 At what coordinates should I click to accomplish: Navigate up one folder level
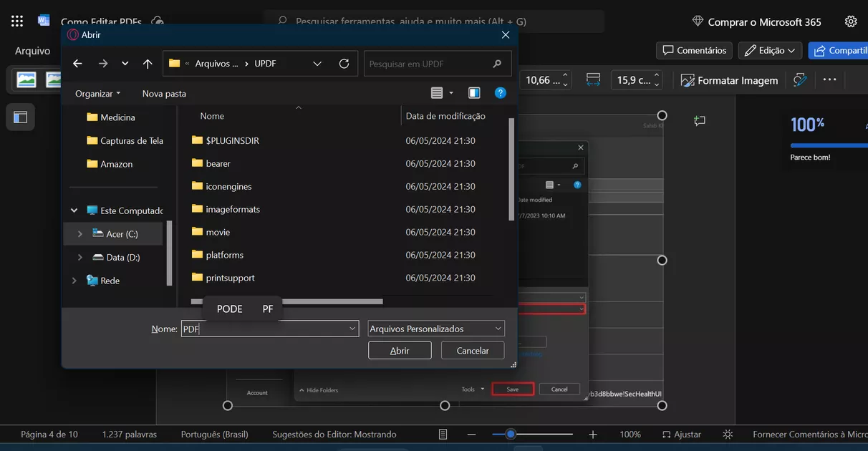tap(148, 63)
